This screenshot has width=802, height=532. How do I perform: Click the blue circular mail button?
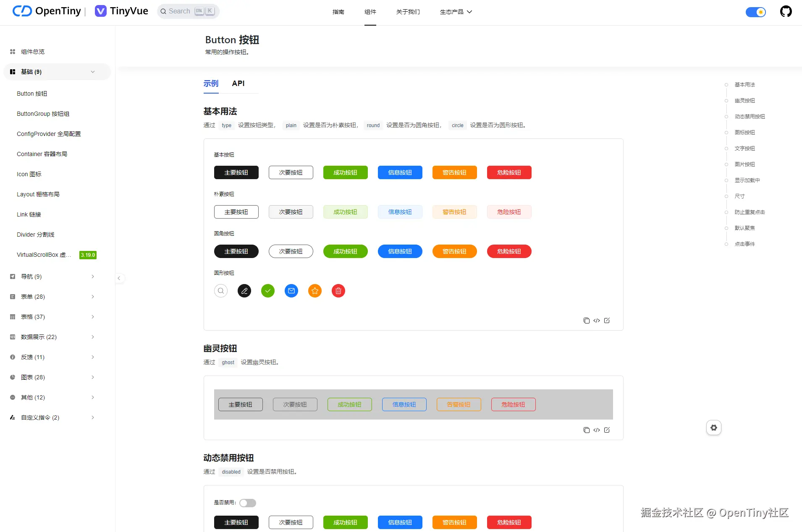pyautogui.click(x=291, y=291)
